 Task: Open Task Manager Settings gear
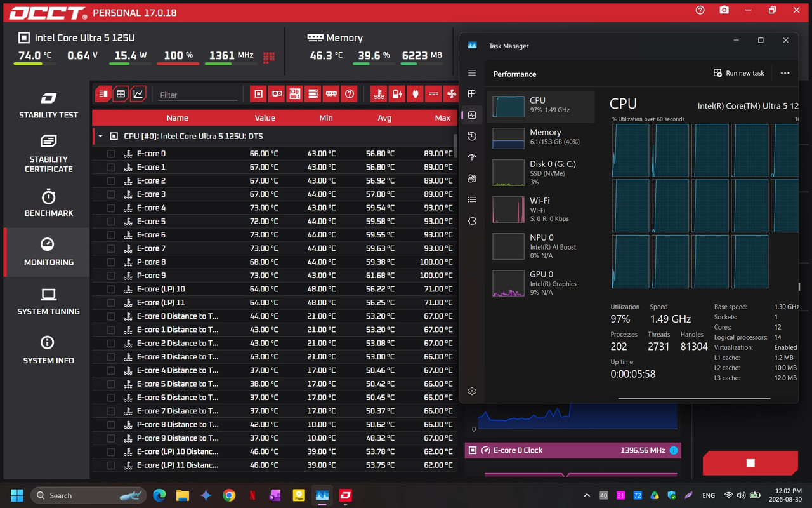pyautogui.click(x=472, y=392)
